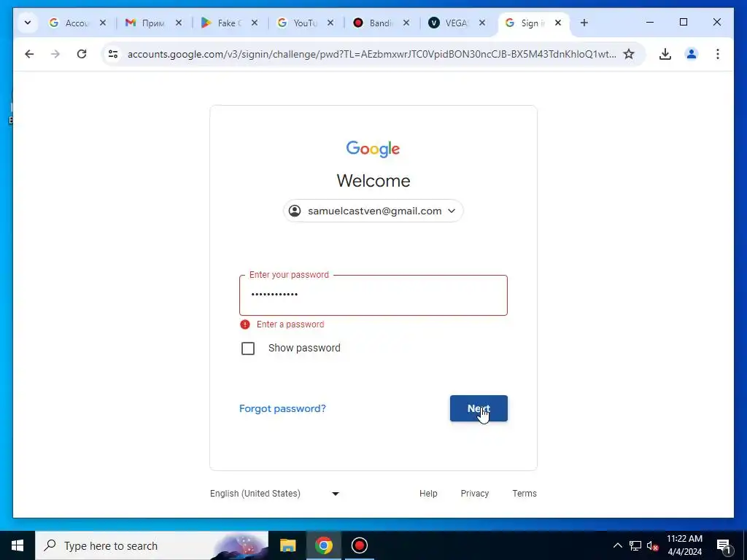Switch to the Accou tab

pos(69,23)
